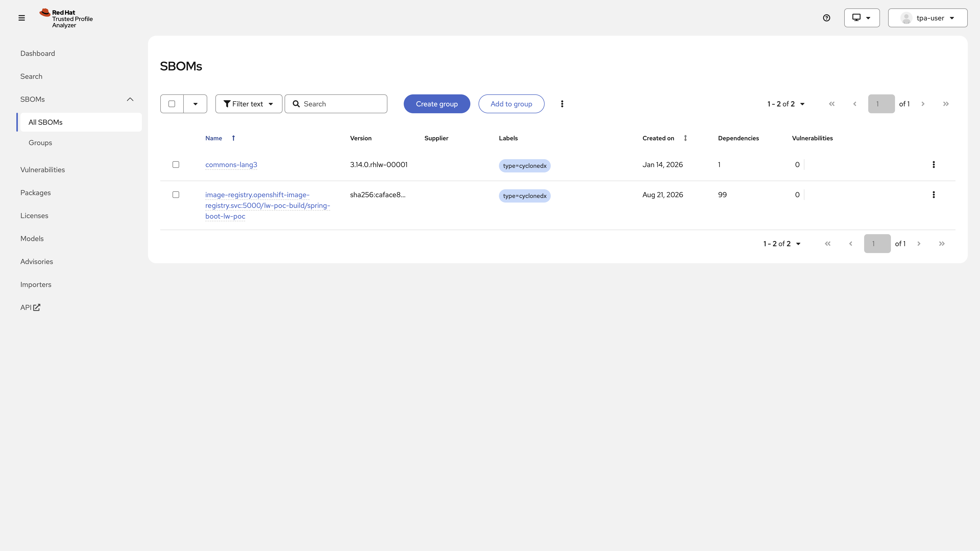980x551 pixels.
Task: Open the bulk select dropdown arrow
Action: click(x=195, y=104)
